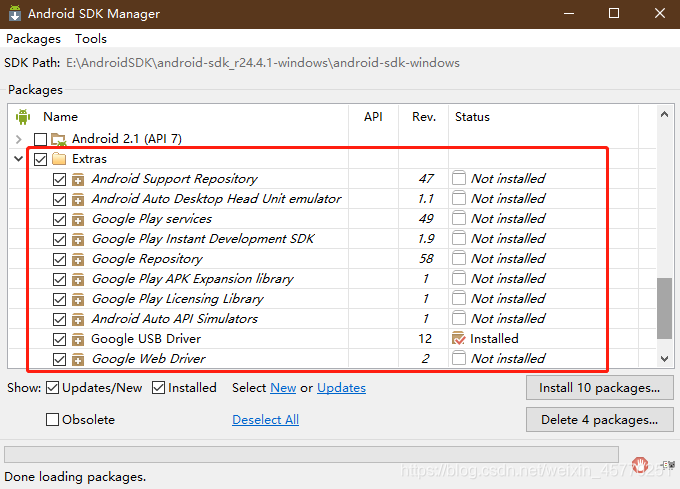Enable the Obsolete filter checkbox
The height and width of the screenshot is (489, 680).
pos(52,420)
